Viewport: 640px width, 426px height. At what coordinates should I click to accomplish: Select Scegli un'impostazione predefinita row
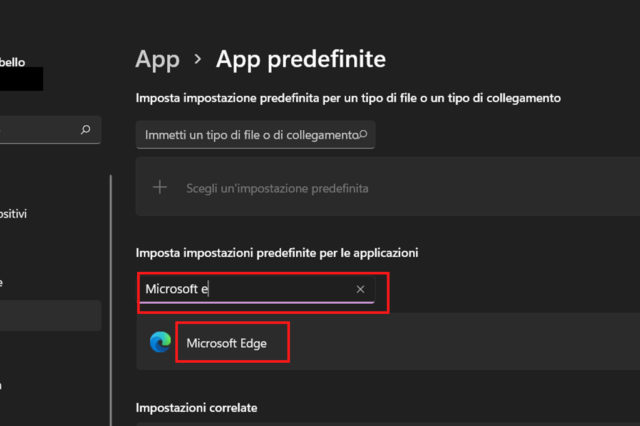click(277, 188)
